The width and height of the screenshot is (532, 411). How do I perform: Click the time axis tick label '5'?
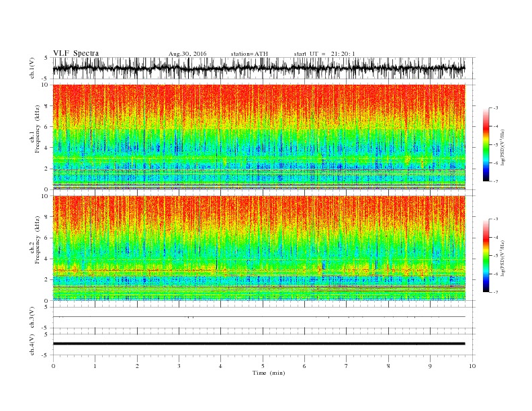[x=263, y=366]
